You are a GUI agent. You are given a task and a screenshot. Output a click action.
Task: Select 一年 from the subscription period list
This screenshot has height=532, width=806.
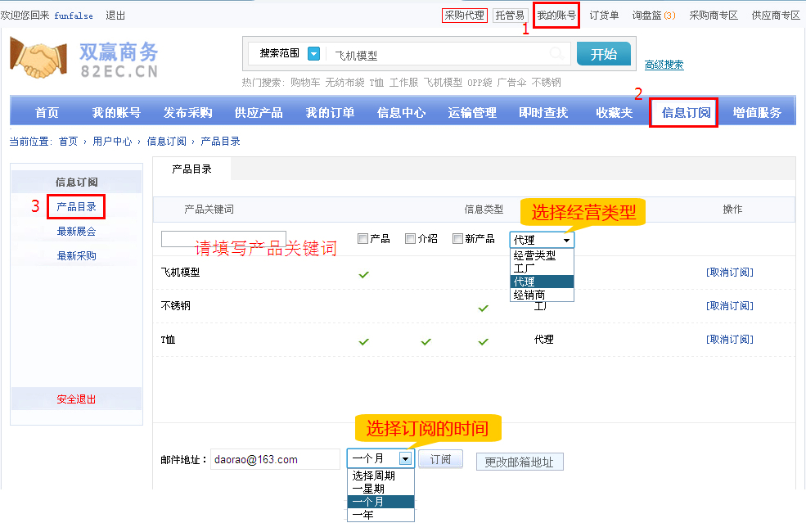(x=362, y=515)
